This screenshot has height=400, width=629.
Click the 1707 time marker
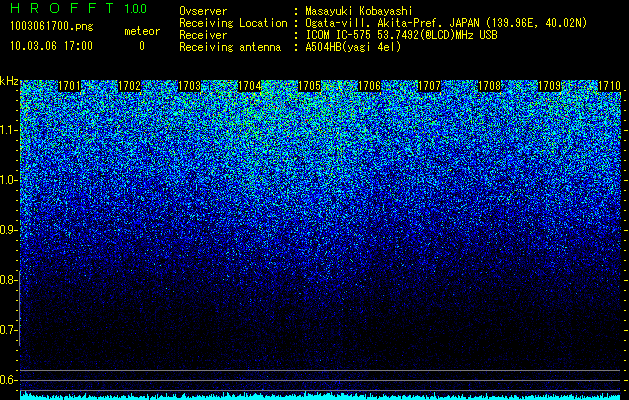point(429,86)
